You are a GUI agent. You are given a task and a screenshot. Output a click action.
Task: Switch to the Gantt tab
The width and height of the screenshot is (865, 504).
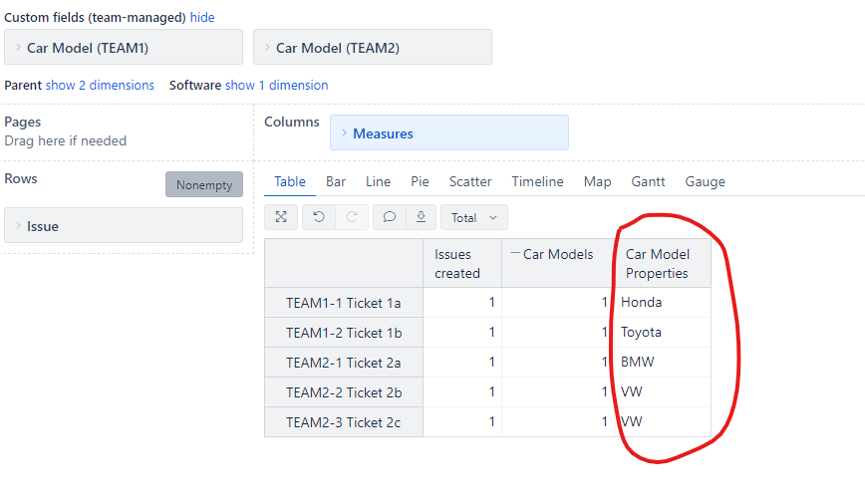[648, 181]
